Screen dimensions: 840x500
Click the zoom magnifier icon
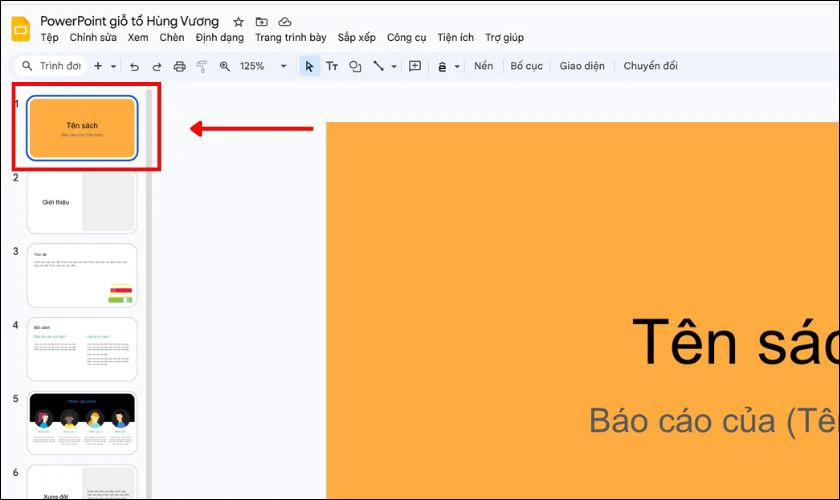(x=224, y=66)
